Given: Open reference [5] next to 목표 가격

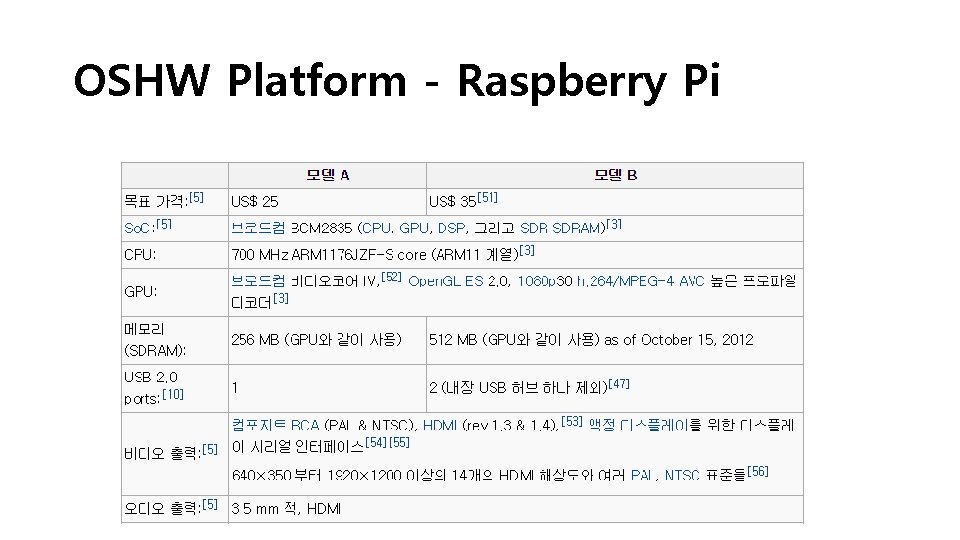Looking at the screenshot, I should 197,197.
